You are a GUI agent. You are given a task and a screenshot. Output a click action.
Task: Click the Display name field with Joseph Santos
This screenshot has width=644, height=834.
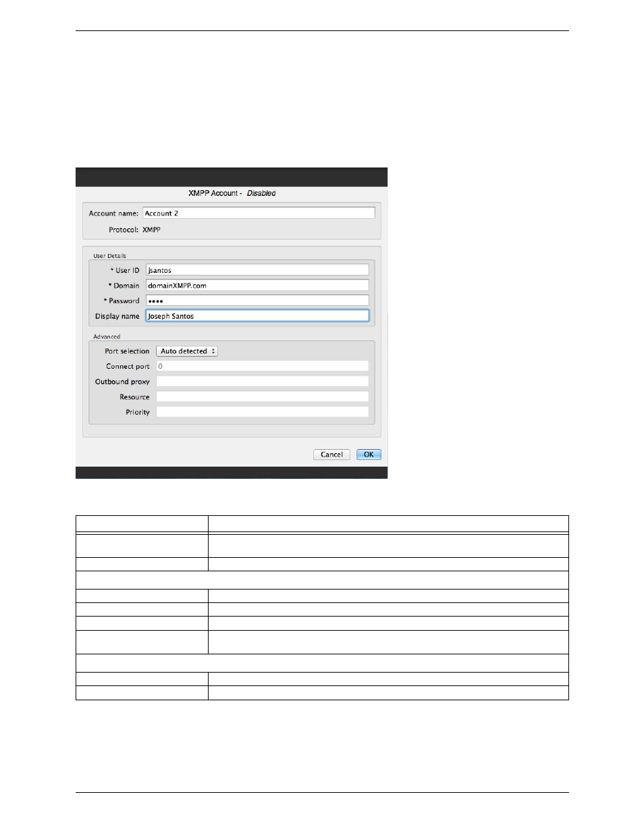click(x=257, y=315)
